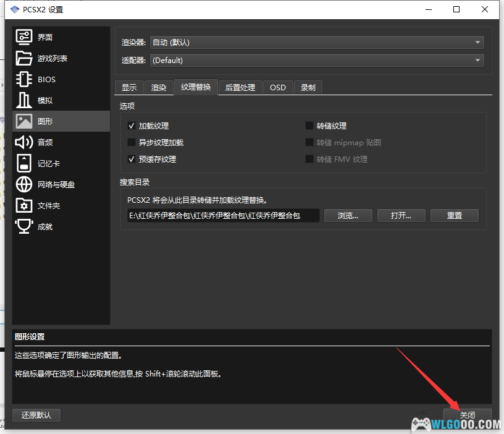Open the 适配器 (Default) dropdown
This screenshot has width=504, height=434.
click(x=316, y=61)
